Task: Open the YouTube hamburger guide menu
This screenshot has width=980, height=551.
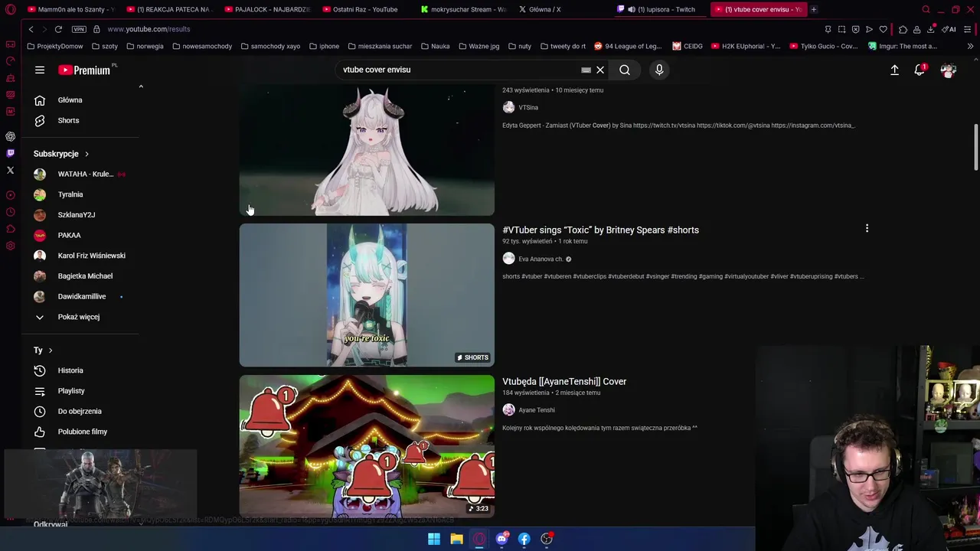Action: tap(40, 70)
